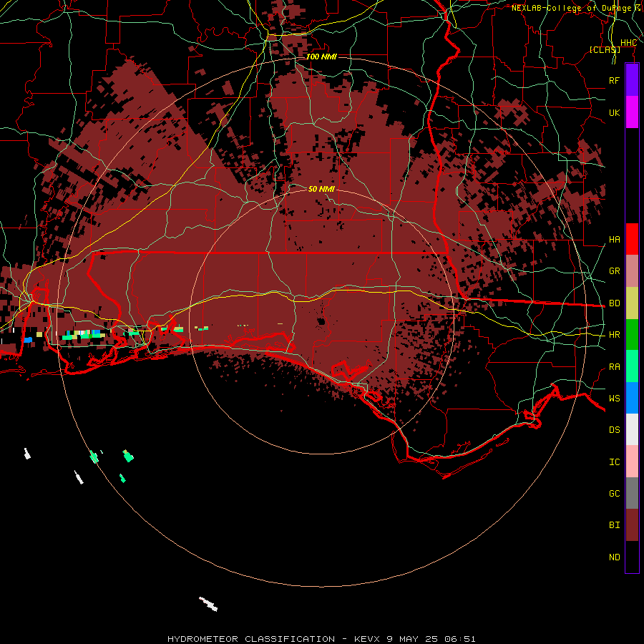Click the ND legend label
644x644 pixels.
[615, 557]
